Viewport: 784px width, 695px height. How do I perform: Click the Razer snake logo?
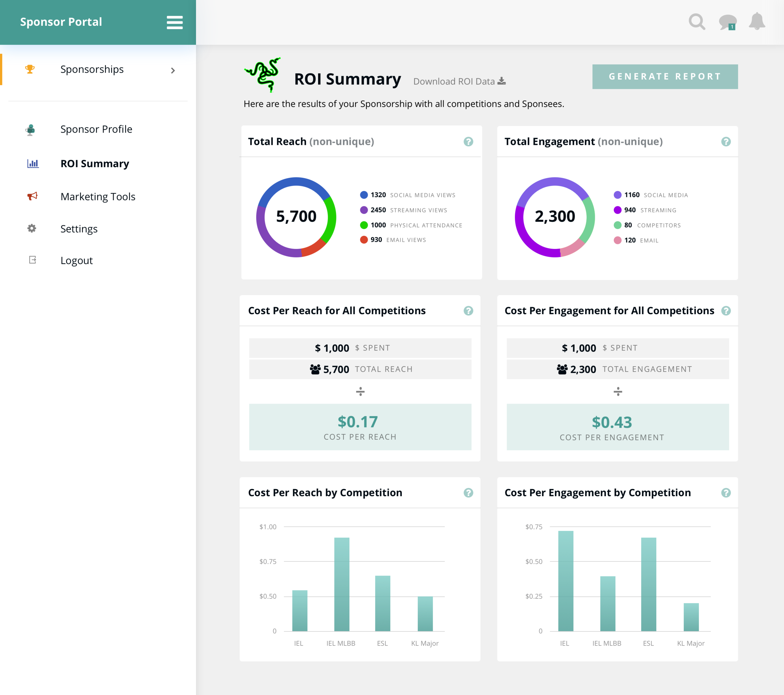pyautogui.click(x=263, y=74)
